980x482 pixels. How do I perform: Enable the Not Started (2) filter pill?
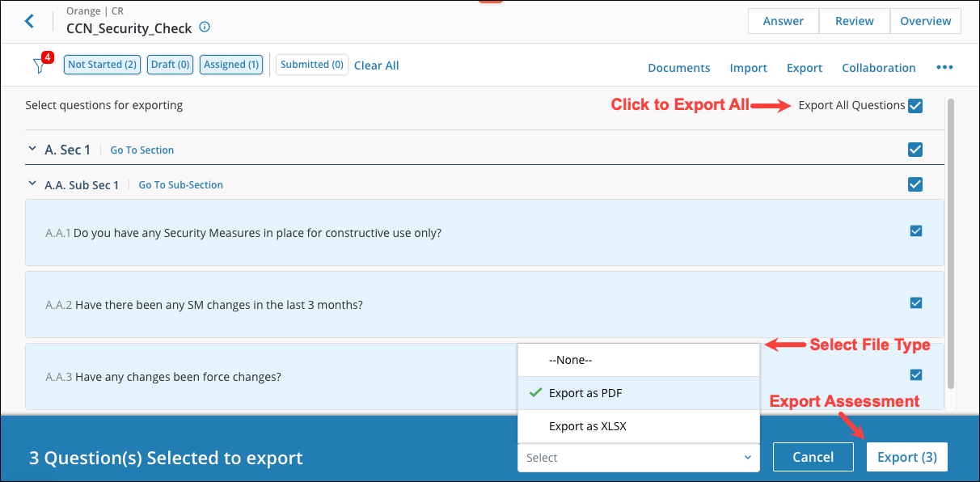(102, 64)
